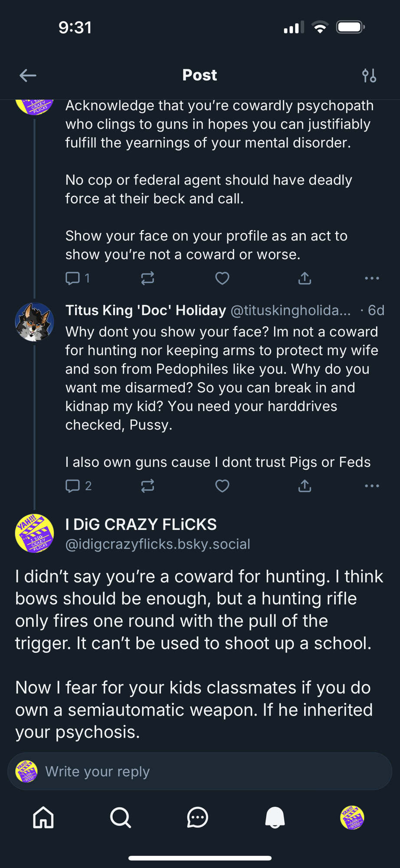Open reply comments on the first post
The height and width of the screenshot is (868, 400).
[73, 278]
